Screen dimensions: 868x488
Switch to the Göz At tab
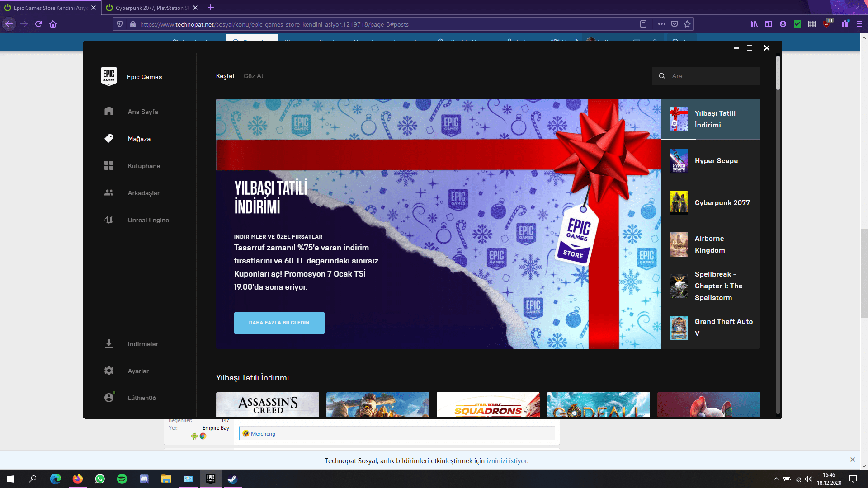[x=253, y=76]
